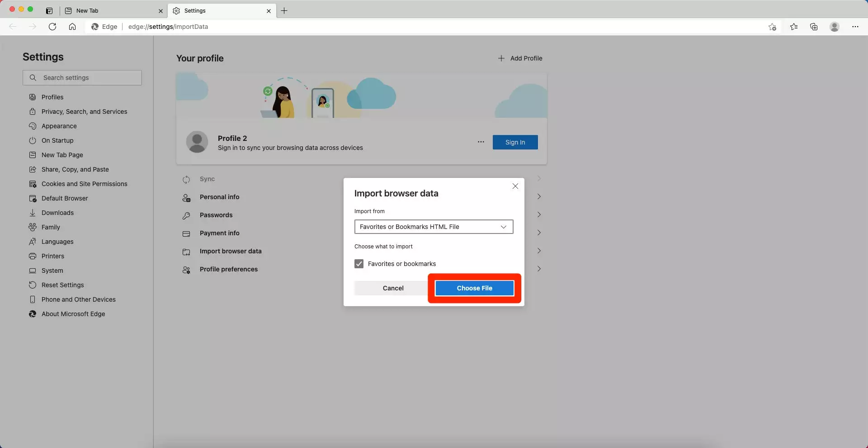Expand Sync row chevron

539,178
